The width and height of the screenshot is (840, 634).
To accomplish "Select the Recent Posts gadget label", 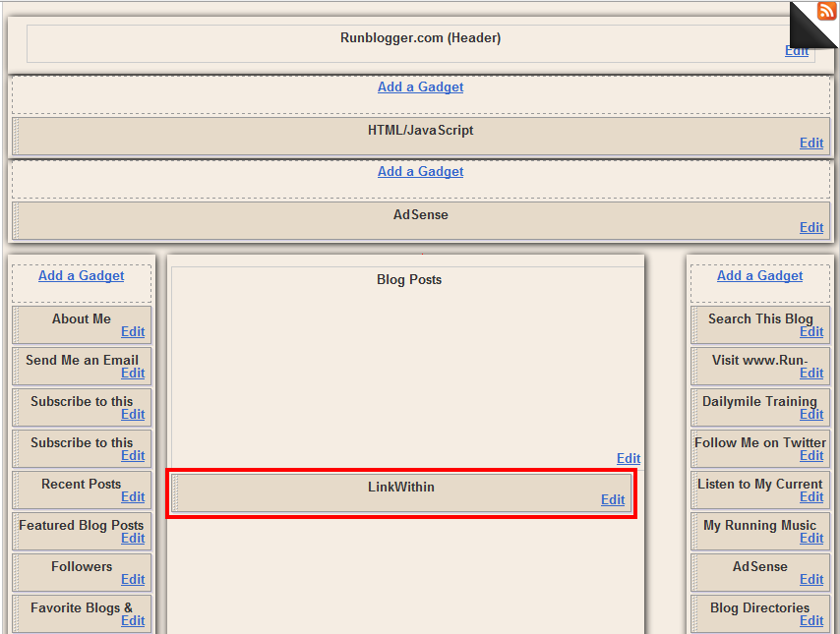I will tap(82, 484).
